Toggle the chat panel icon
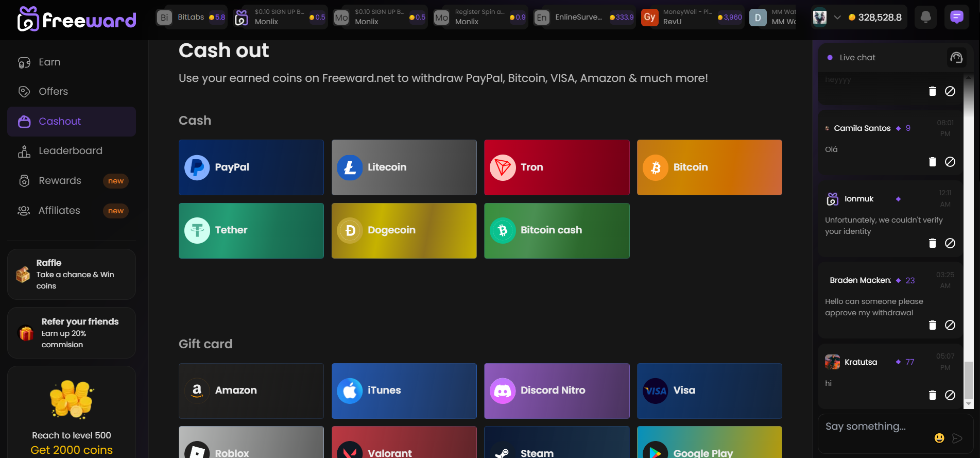The image size is (980, 458). point(956,18)
